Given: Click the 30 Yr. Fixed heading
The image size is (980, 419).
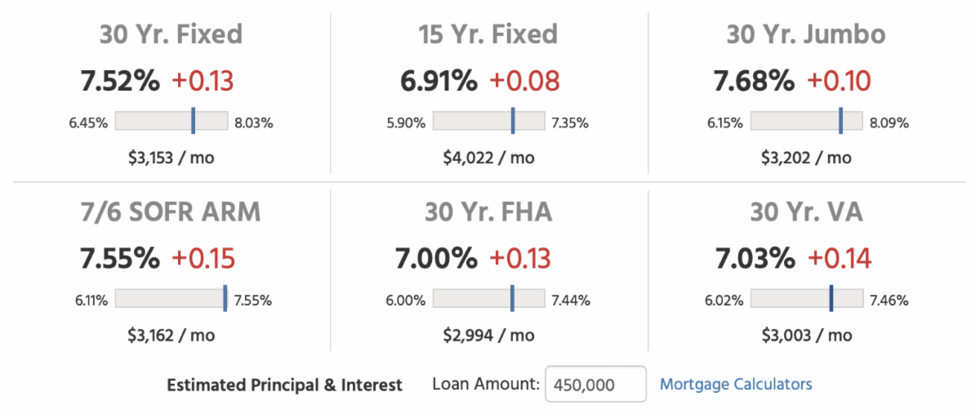Looking at the screenshot, I should pyautogui.click(x=171, y=34).
